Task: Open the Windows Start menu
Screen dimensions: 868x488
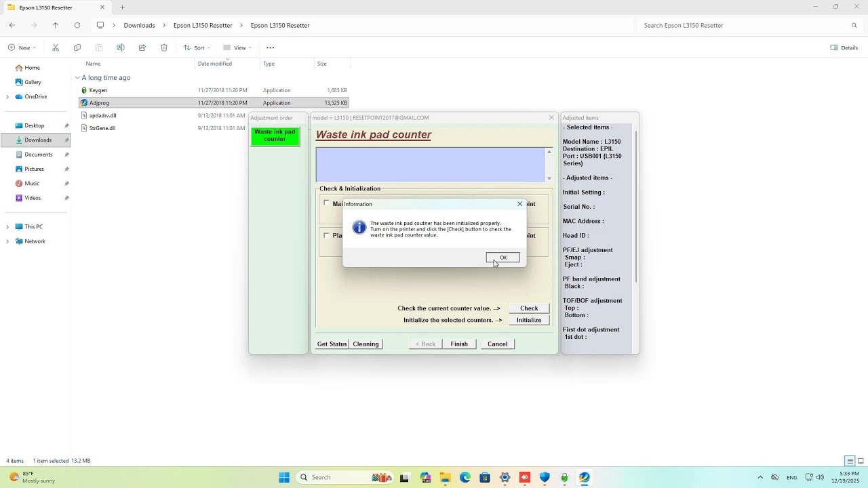Action: coord(284,477)
